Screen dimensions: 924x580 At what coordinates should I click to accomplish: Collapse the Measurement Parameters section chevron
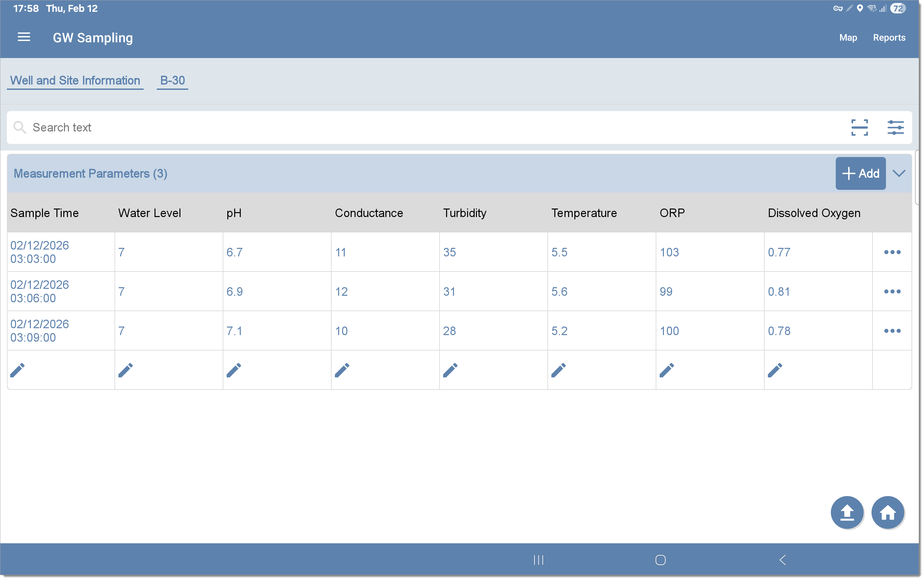click(899, 173)
